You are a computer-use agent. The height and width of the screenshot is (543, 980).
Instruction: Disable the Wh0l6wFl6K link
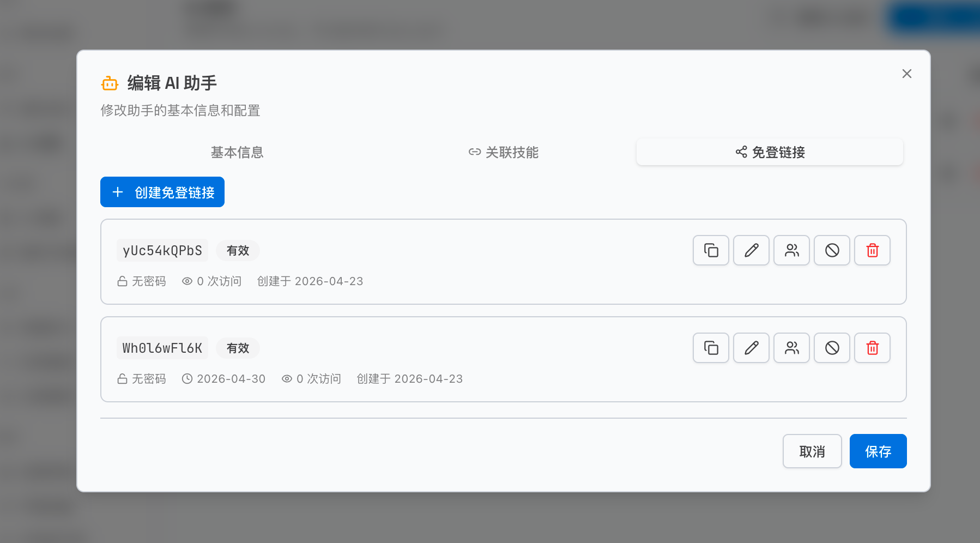[832, 348]
